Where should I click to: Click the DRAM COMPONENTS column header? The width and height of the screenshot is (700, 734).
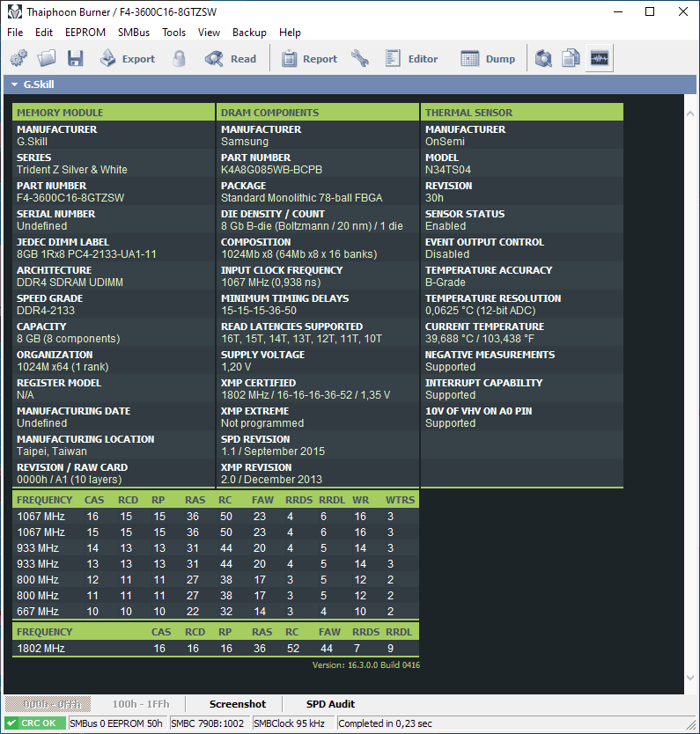point(318,113)
